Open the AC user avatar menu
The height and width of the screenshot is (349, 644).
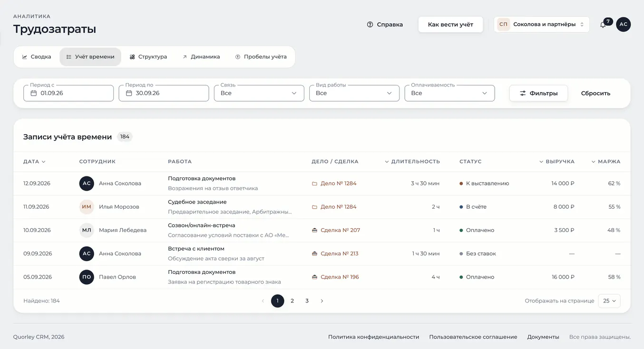point(623,25)
